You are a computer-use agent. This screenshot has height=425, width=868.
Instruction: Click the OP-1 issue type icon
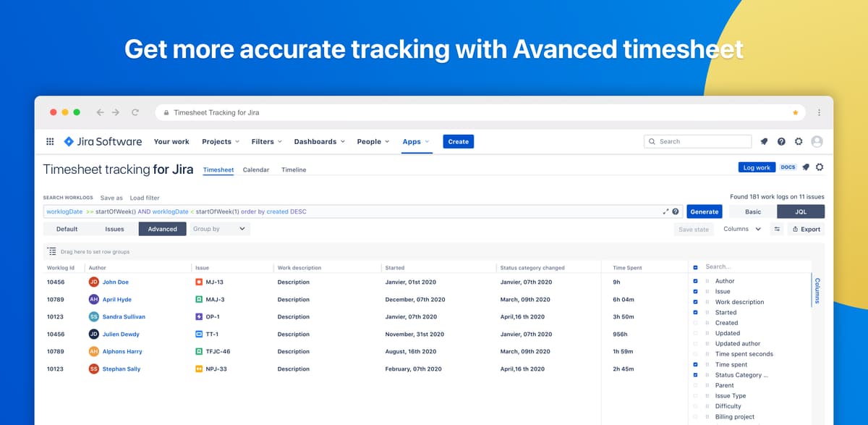(199, 316)
